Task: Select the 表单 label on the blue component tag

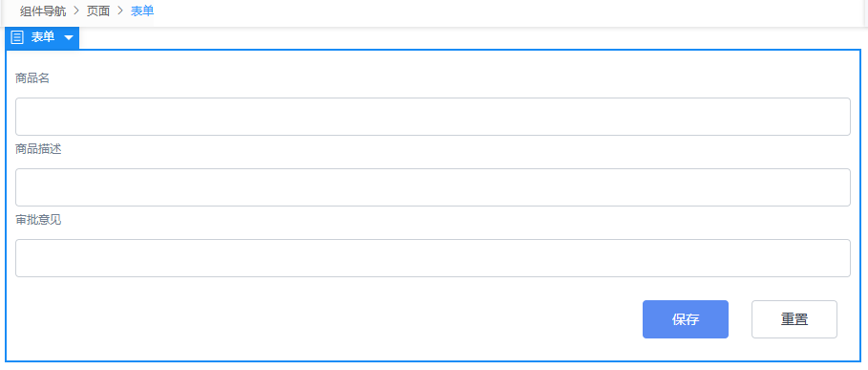Action: tap(43, 37)
